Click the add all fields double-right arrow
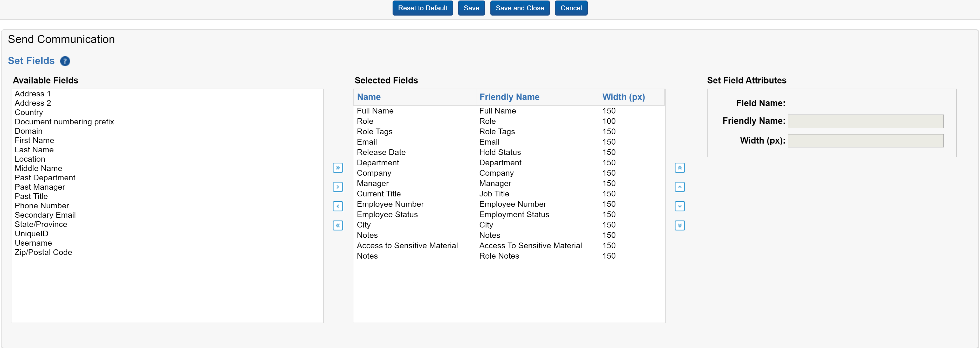This screenshot has height=348, width=980. (338, 168)
